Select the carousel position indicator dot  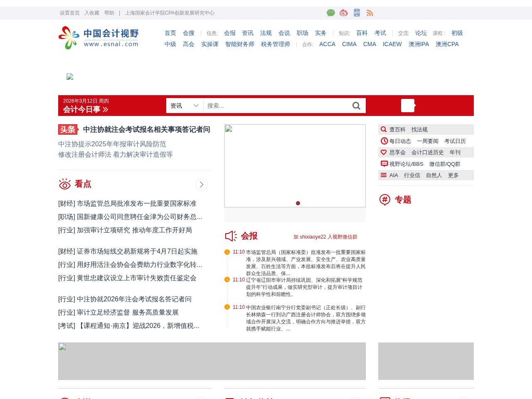[x=298, y=203]
